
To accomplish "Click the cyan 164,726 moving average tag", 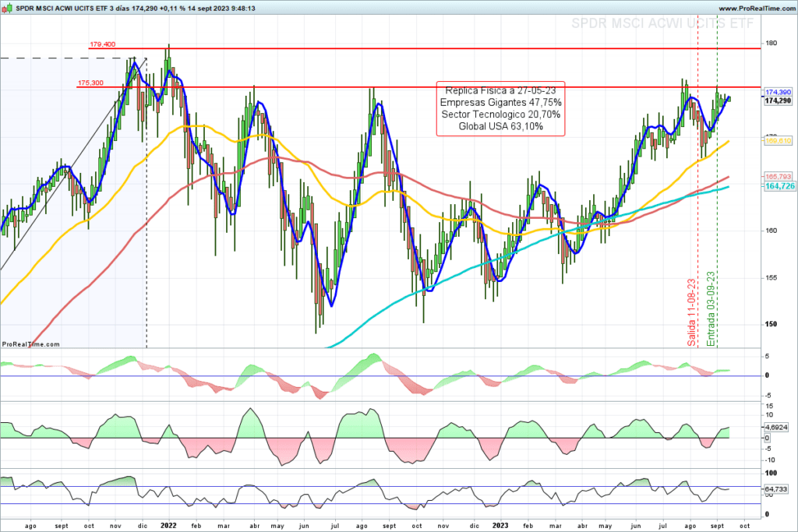I will (779, 187).
